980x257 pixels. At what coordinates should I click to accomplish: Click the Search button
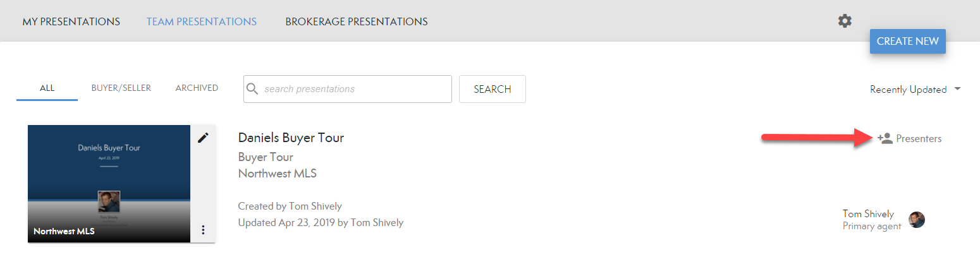[x=493, y=89]
